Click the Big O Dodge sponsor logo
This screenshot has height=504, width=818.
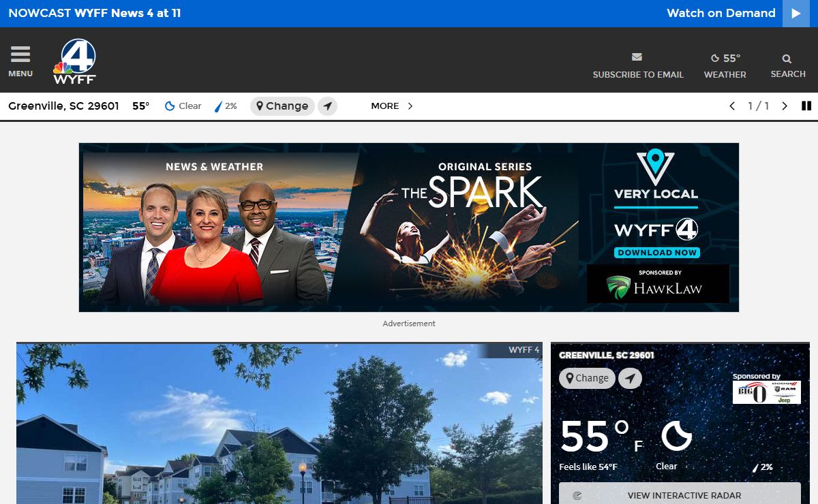click(766, 392)
